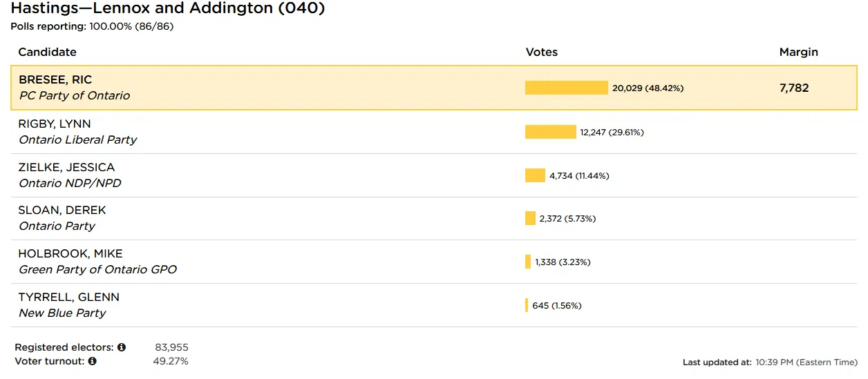Image resolution: width=868 pixels, height=379 pixels.
Task: Click the Polls reporting 100.00% text
Action: point(92,26)
